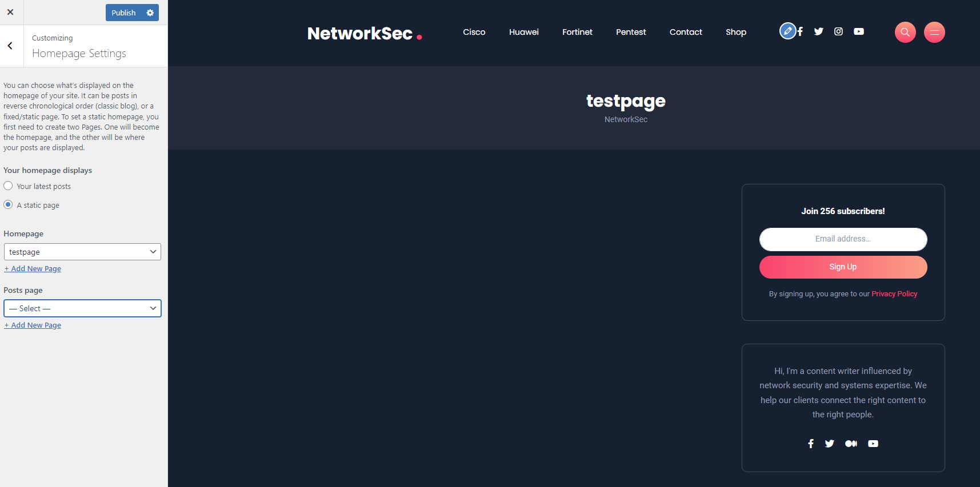Click Add New Page under Homepage
Viewport: 980px width, 487px height.
(x=33, y=269)
